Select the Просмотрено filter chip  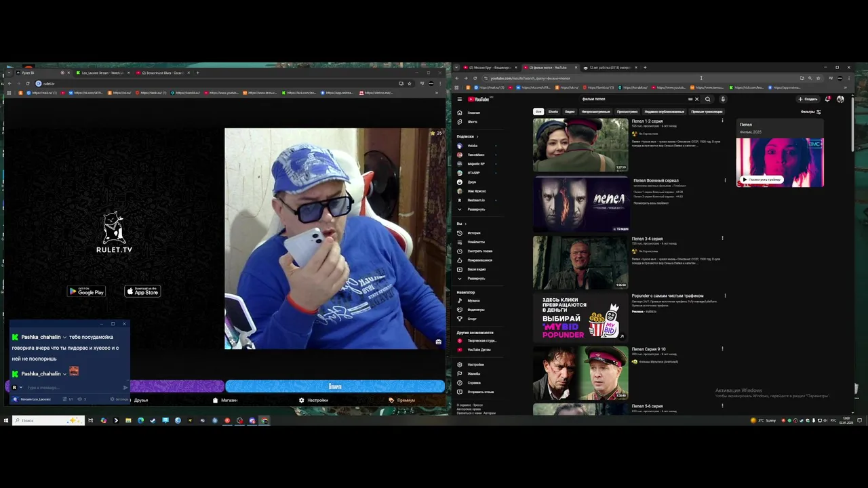tap(627, 112)
